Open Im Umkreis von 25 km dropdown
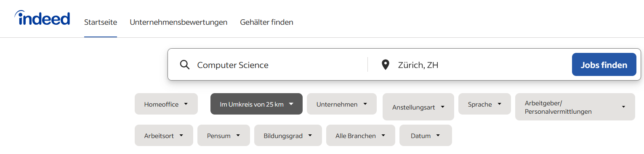The image size is (644, 154). [256, 104]
